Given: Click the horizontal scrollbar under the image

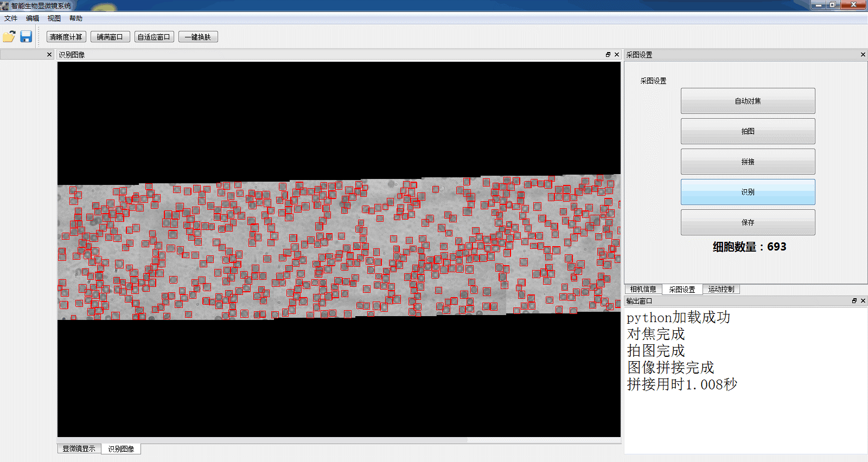Looking at the screenshot, I should click(x=339, y=440).
